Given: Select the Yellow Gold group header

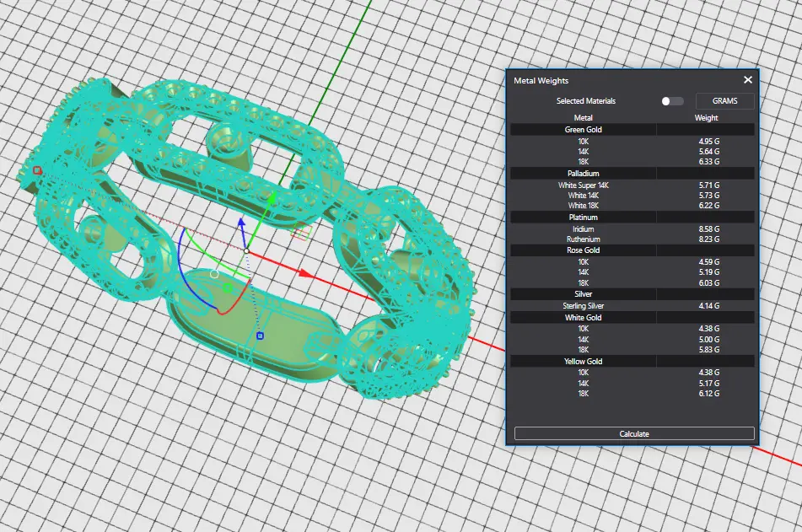Looking at the screenshot, I should 584,361.
